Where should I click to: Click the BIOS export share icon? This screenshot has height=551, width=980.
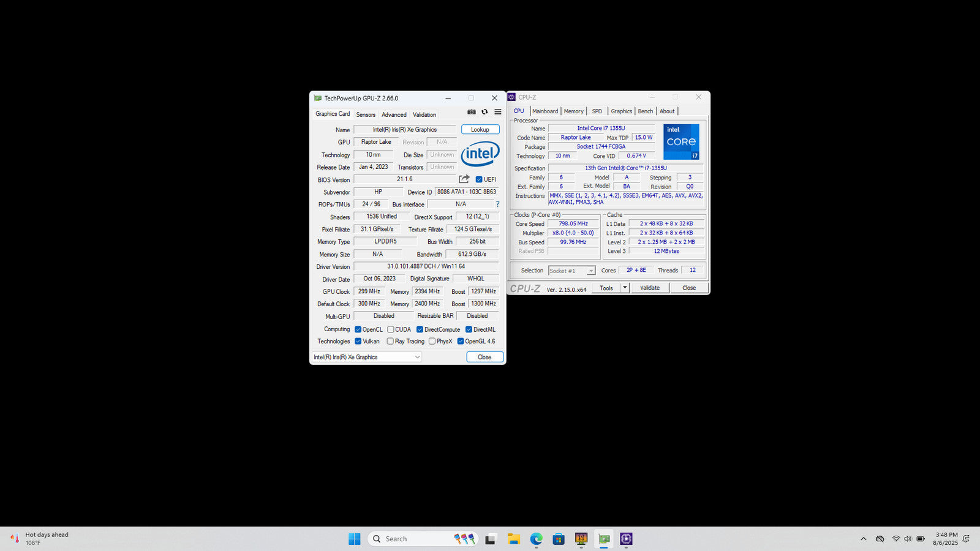[x=464, y=179]
